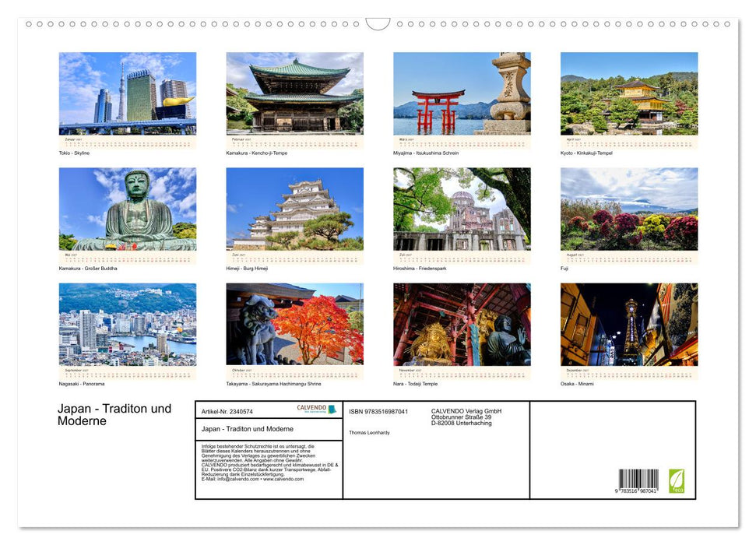Select the Fuji flowers photo
The height and width of the screenshot is (545, 756).
coord(629,209)
